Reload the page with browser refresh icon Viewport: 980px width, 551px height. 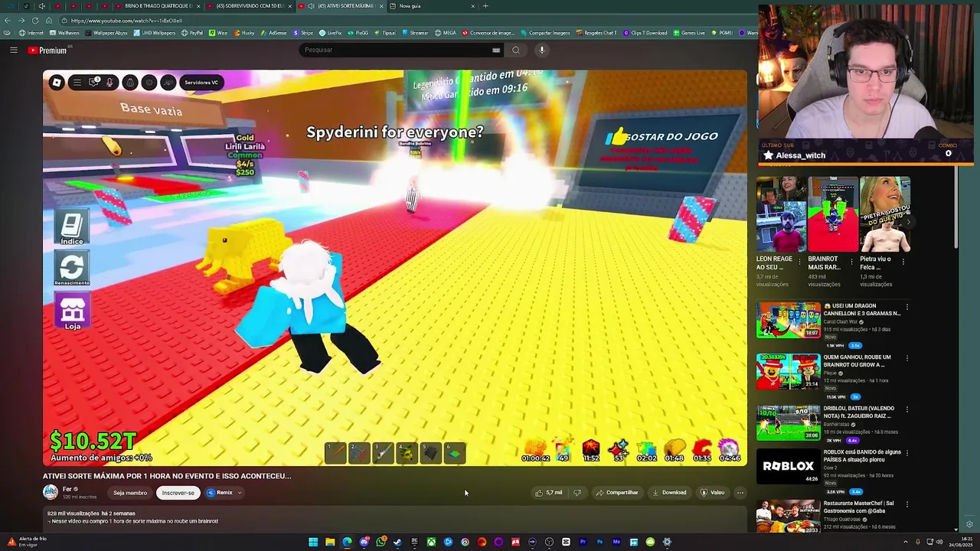point(35,21)
